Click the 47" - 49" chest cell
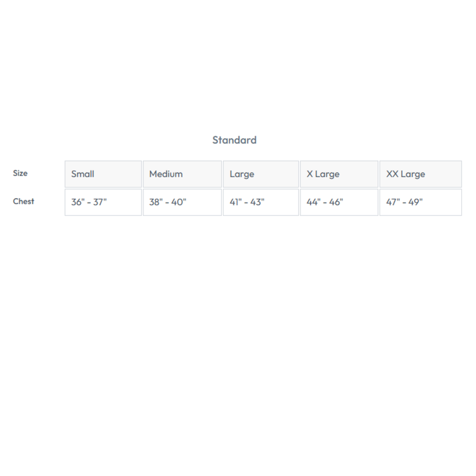 [x=420, y=202]
